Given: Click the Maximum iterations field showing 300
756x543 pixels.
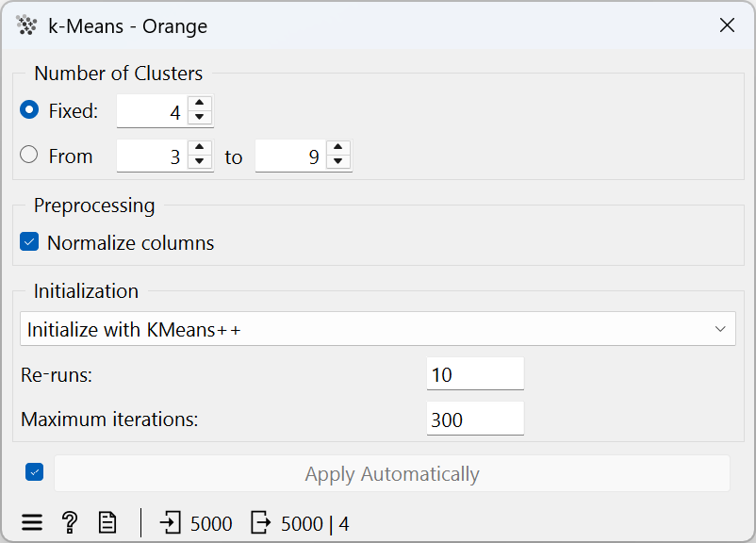Looking at the screenshot, I should (x=475, y=420).
